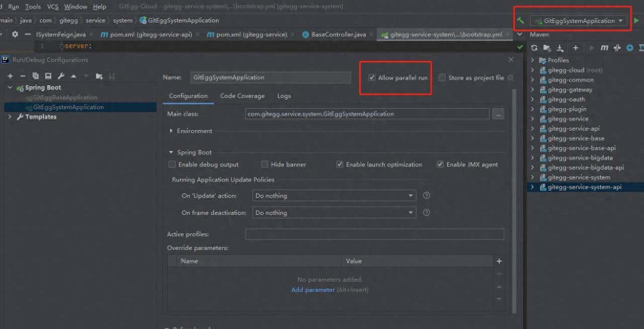Open On frame deactivation dropdown

point(334,213)
